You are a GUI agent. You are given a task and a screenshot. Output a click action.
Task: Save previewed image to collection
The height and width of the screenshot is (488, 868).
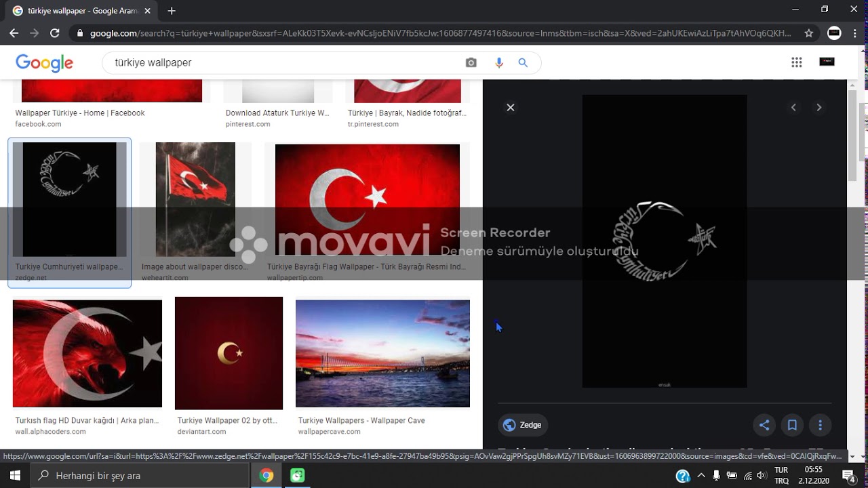(x=792, y=425)
